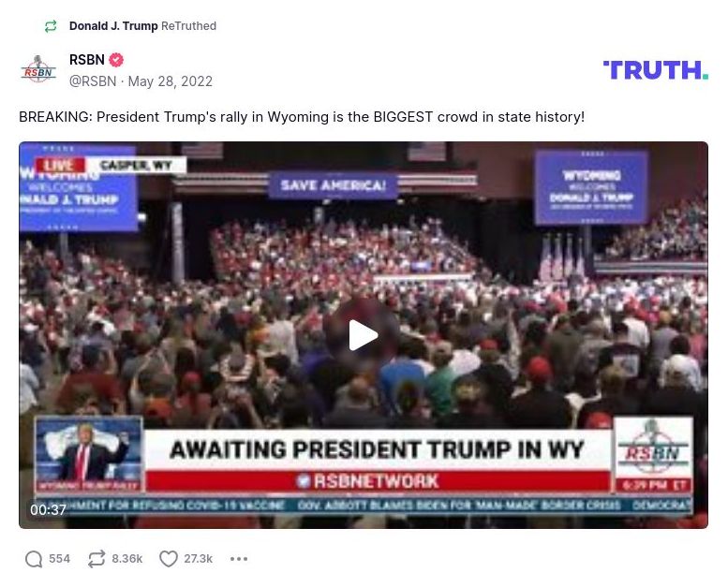
Task: Click the 554 replies count
Action: 59,559
